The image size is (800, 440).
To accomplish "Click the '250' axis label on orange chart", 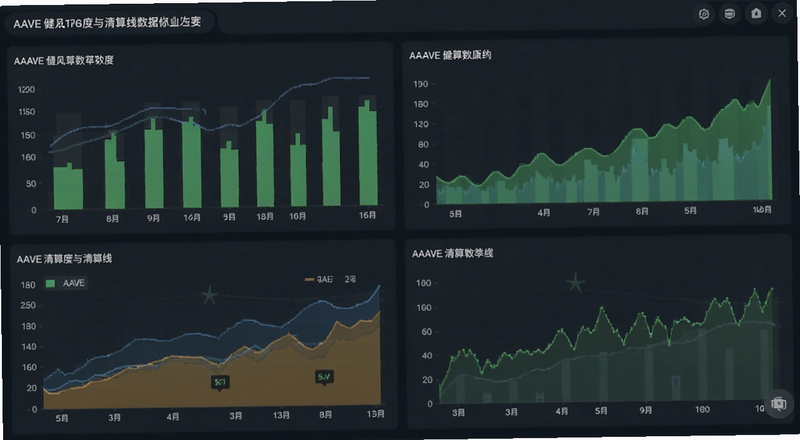I will click(x=28, y=305).
